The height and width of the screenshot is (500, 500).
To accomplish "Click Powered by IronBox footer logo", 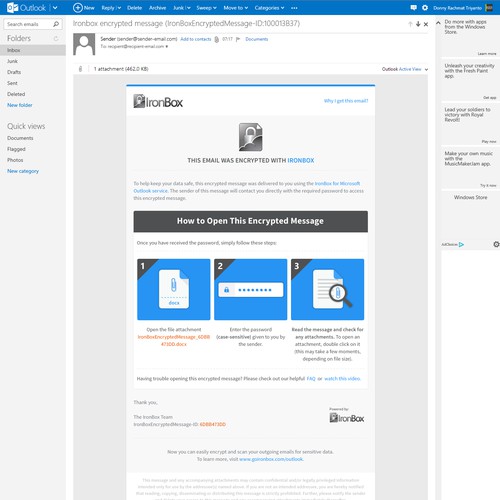I will 347,418.
